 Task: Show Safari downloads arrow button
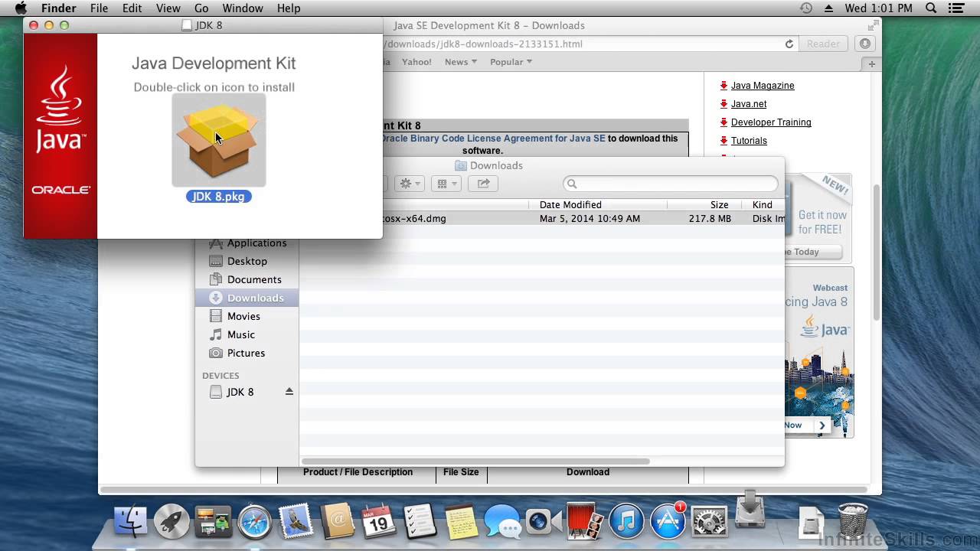pyautogui.click(x=865, y=44)
